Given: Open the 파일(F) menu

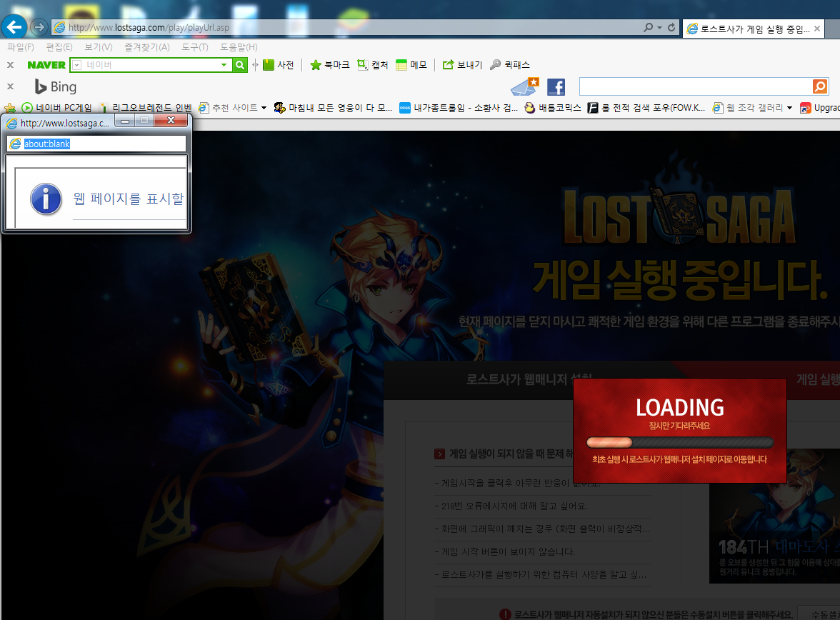Looking at the screenshot, I should click(20, 47).
